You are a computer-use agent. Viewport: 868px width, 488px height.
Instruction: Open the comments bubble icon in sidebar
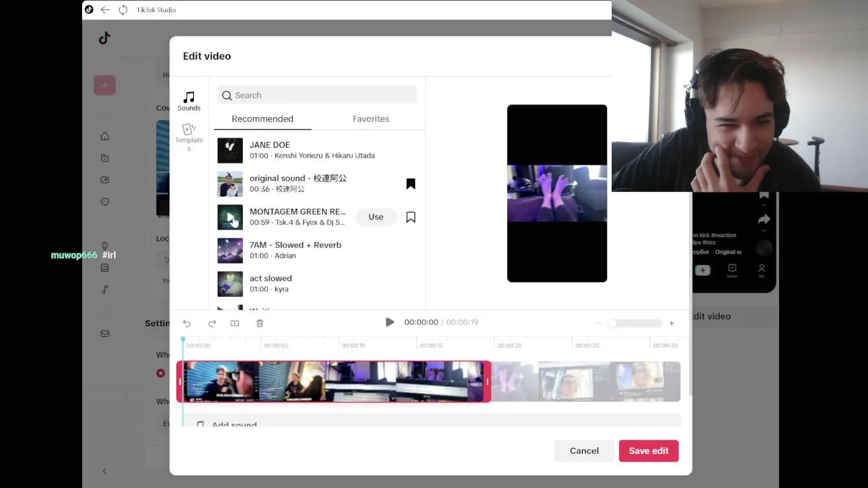pyautogui.click(x=104, y=201)
